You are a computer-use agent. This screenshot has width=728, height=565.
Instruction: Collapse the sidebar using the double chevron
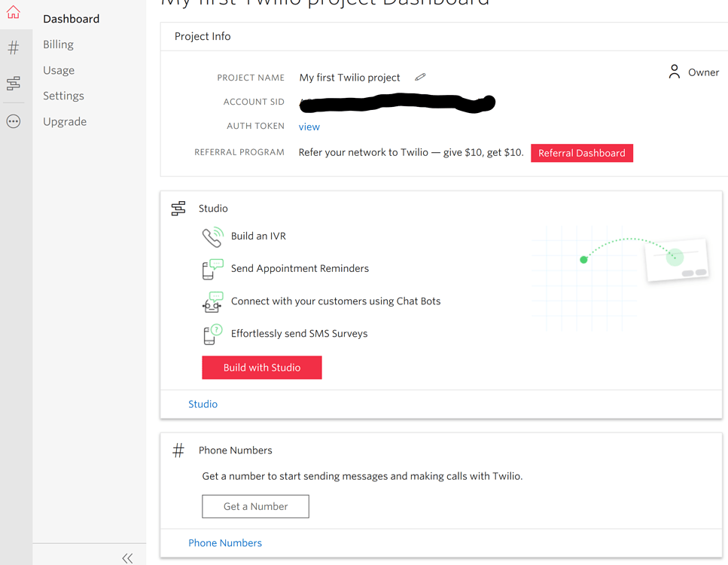[x=127, y=557]
